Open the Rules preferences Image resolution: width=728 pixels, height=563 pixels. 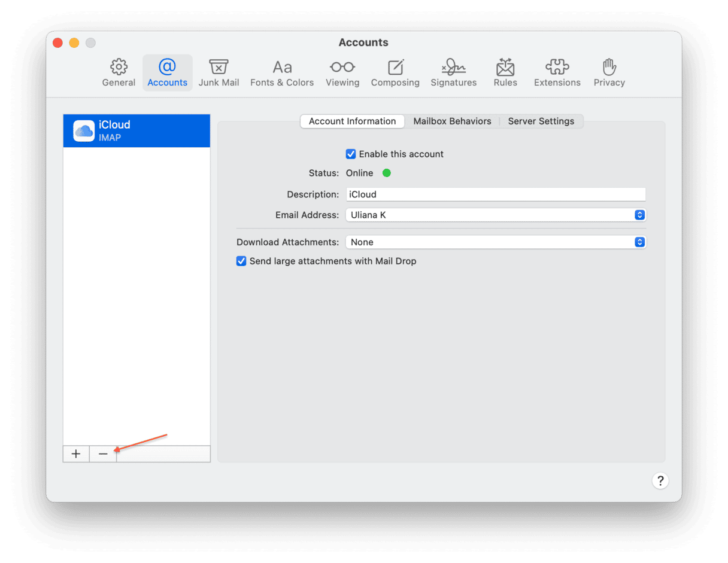pos(505,73)
